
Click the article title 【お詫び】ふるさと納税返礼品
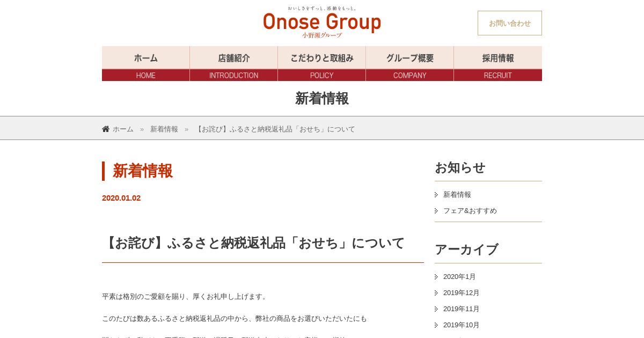point(253,243)
